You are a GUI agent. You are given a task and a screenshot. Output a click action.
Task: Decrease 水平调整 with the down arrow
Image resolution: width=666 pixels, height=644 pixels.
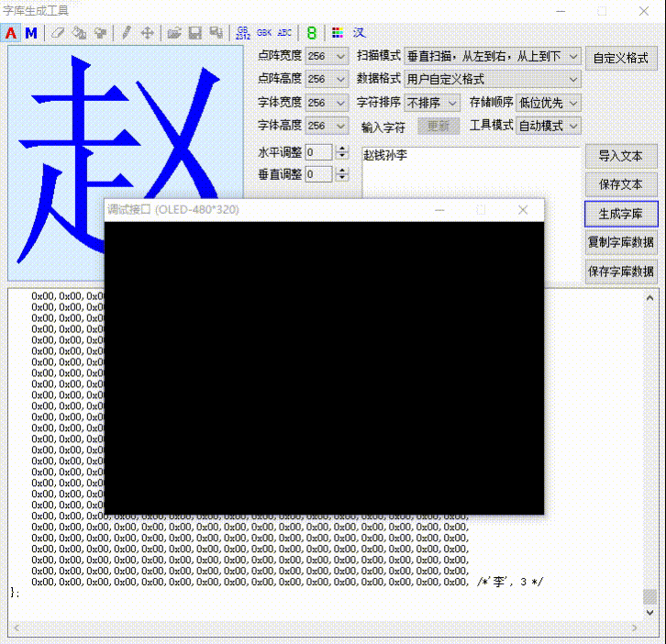(342, 156)
